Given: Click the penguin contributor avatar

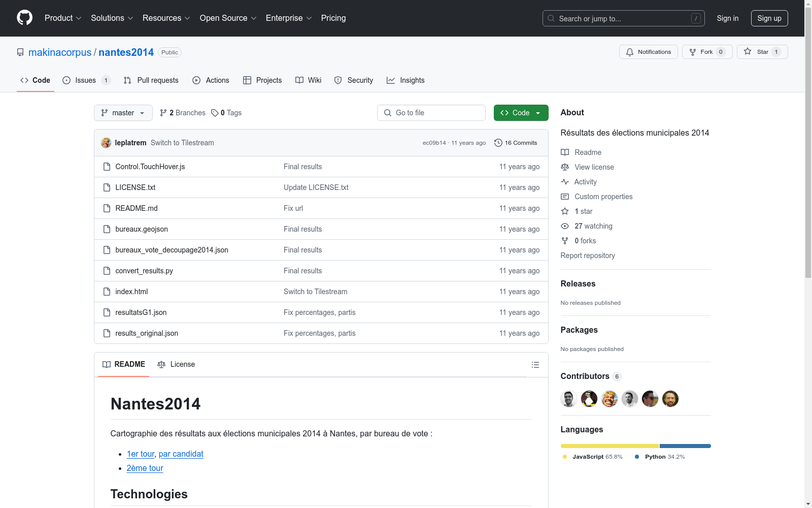Looking at the screenshot, I should 589,399.
